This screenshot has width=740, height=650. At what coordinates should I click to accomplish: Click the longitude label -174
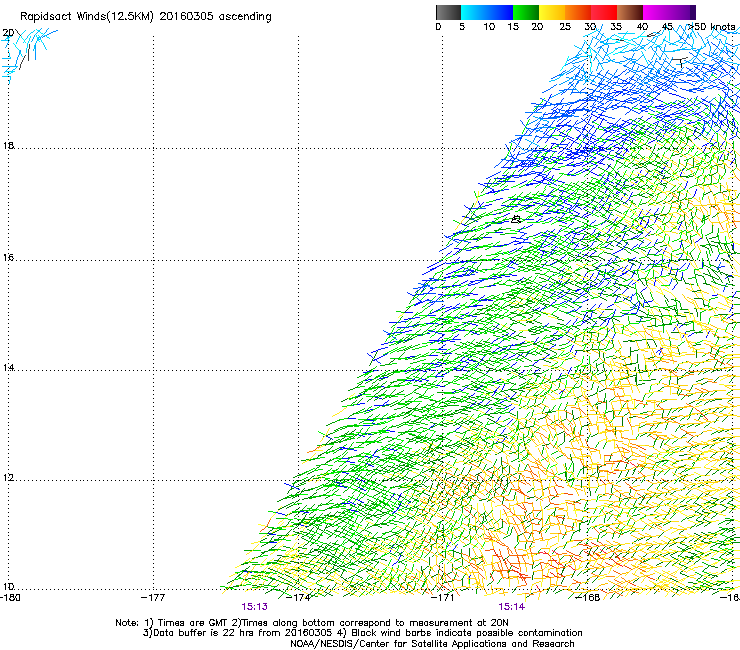[x=299, y=598]
